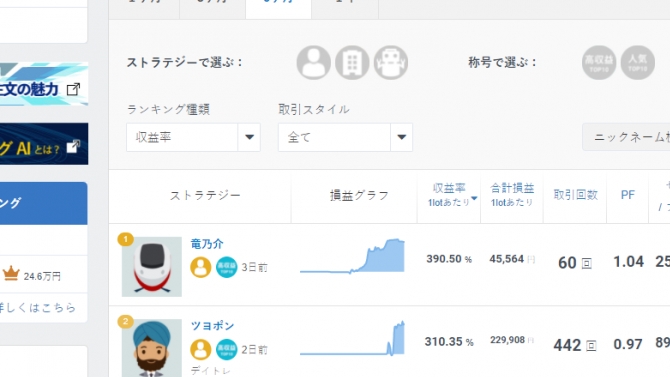
Task: Click the ニックネーム search field
Action: [x=626, y=137]
